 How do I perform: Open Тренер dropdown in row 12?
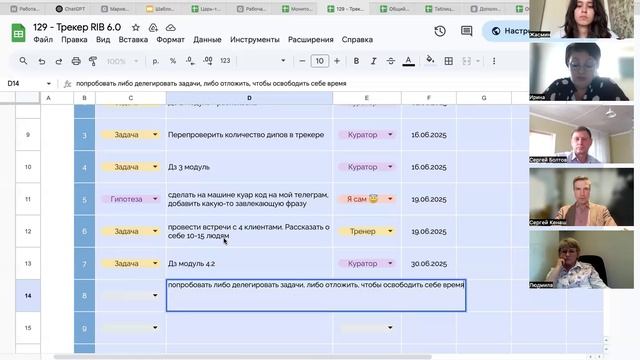[390, 231]
